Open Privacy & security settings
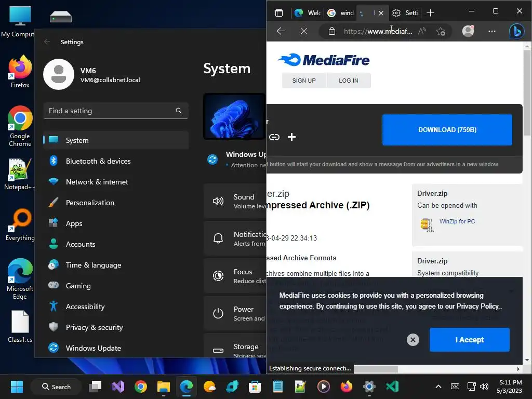Image resolution: width=532 pixels, height=399 pixels. (116, 327)
